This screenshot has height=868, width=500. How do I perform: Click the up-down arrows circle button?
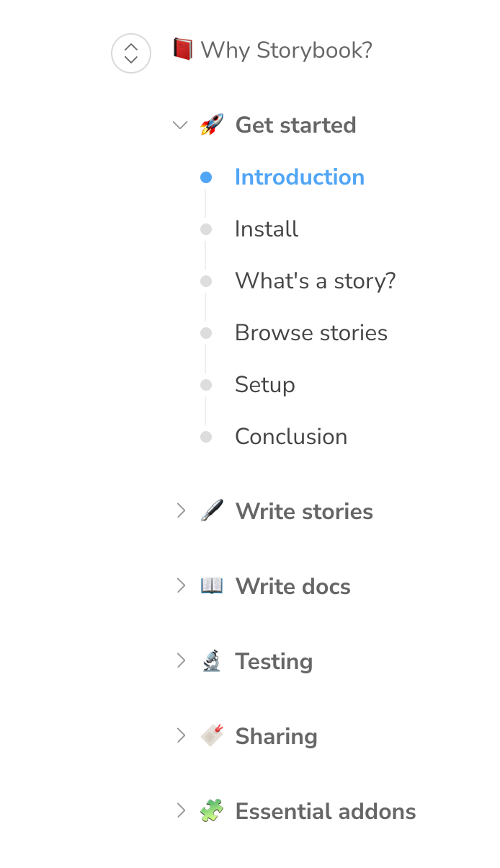[130, 53]
